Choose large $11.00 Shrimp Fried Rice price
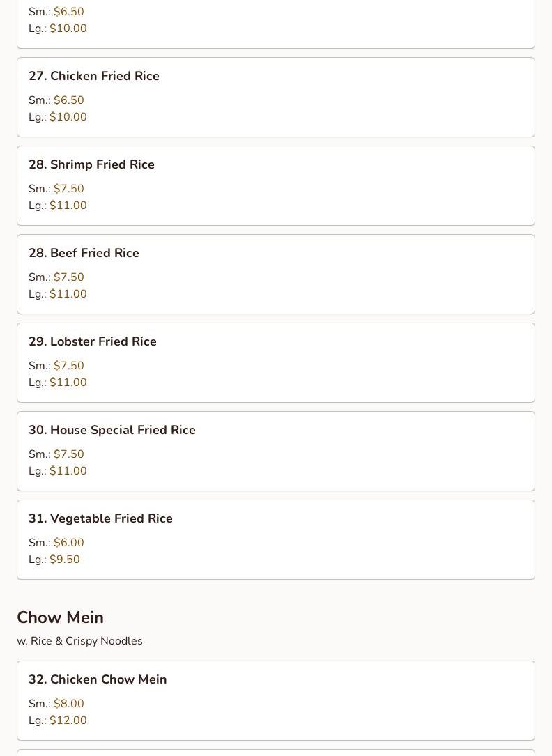Screen dimensions: 552x756 click(x=68, y=206)
